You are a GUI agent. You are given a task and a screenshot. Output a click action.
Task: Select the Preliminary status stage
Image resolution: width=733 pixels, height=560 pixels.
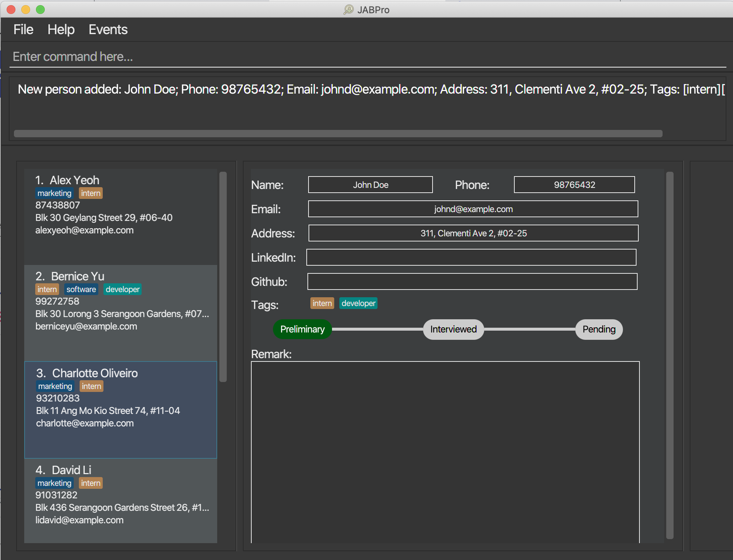click(302, 329)
